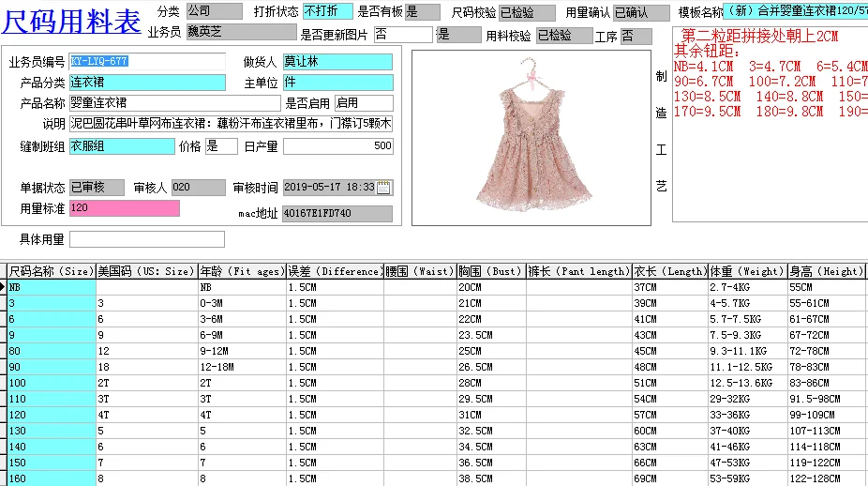Click the 尺码名称 (Size) column header
868x486 pixels.
pos(52,271)
